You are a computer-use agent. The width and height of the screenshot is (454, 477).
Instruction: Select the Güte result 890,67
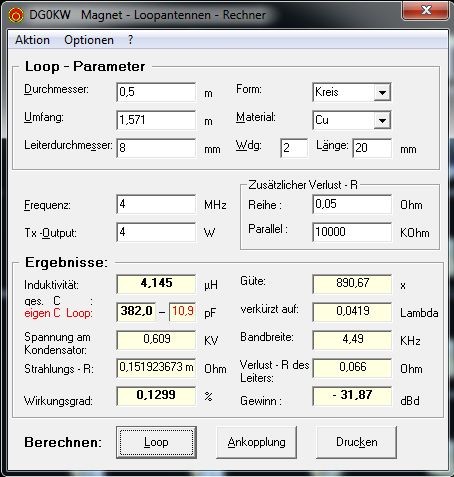coord(352,283)
